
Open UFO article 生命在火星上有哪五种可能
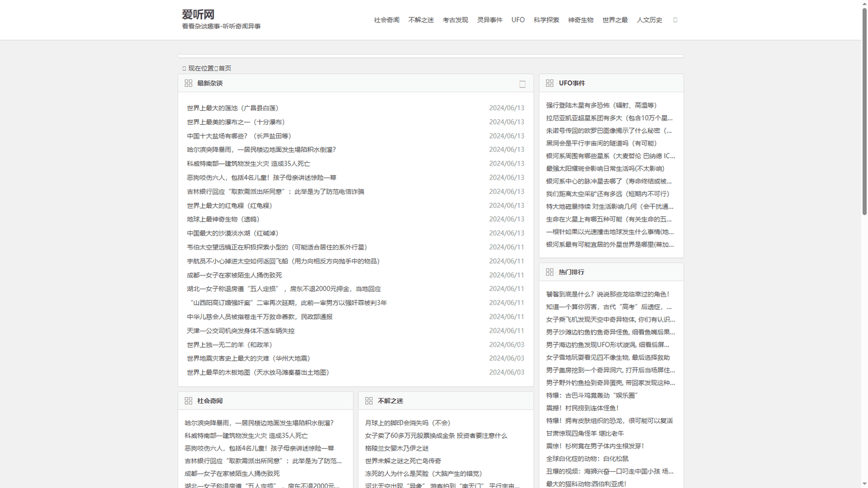click(x=609, y=219)
